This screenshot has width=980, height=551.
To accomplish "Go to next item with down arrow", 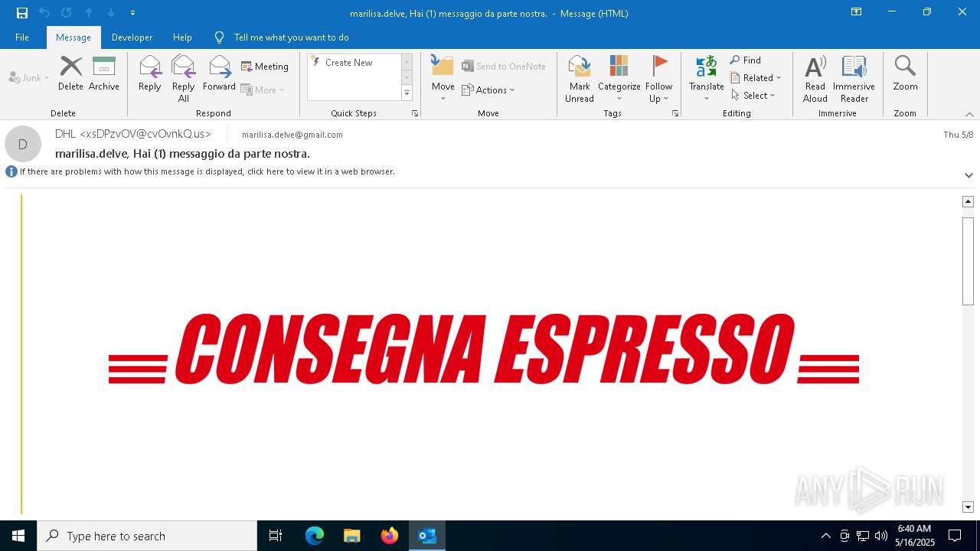I will tap(111, 12).
